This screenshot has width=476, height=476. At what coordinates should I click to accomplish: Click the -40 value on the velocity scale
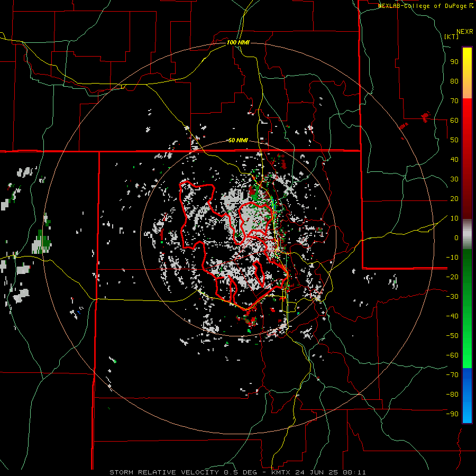click(x=452, y=316)
